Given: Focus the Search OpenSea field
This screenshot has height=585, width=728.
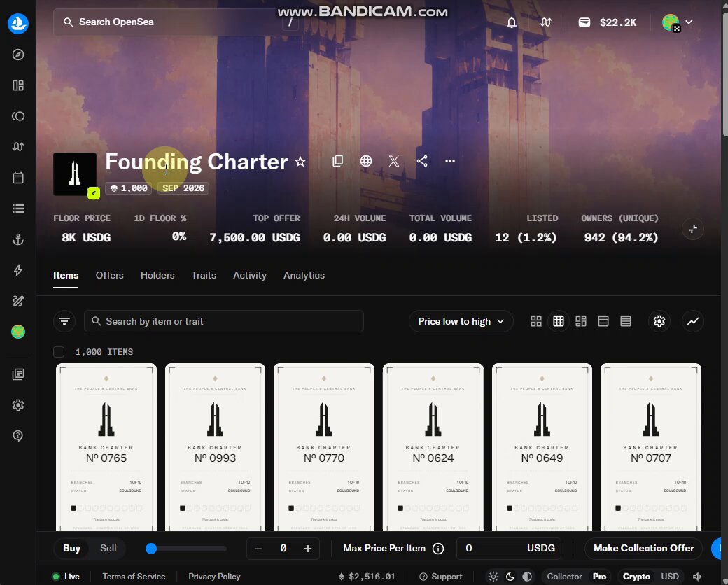Looking at the screenshot, I should point(178,22).
